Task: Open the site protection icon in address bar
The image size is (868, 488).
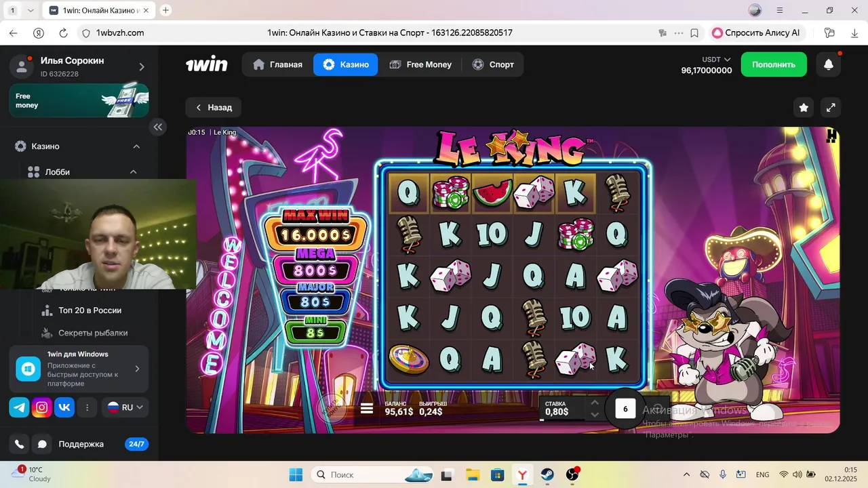Action: pos(85,33)
